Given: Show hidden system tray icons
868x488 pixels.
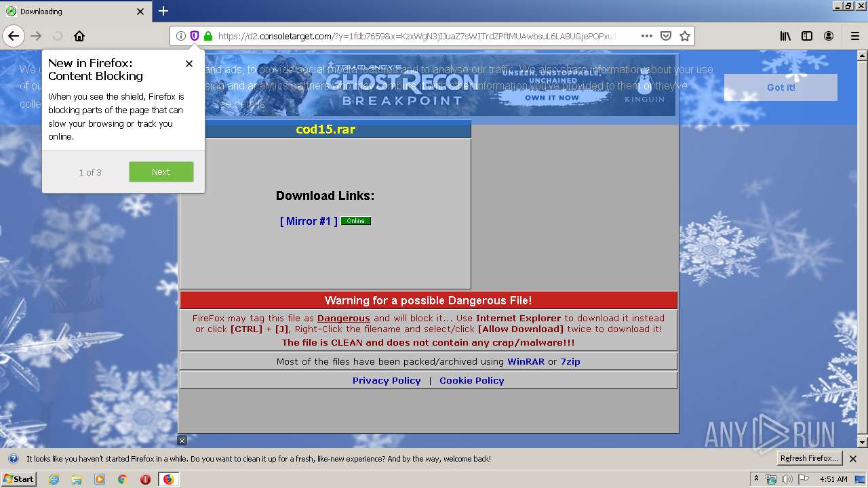Looking at the screenshot, I should tap(756, 479).
